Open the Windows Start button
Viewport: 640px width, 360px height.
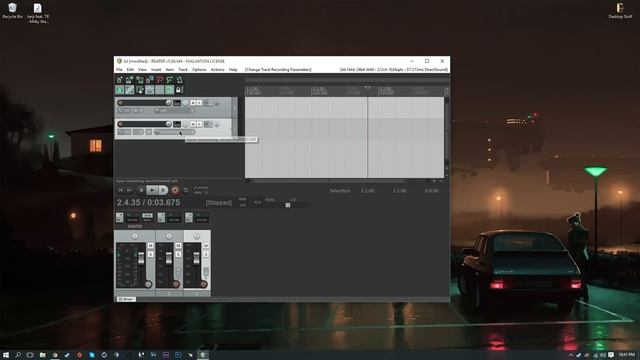click(6, 355)
